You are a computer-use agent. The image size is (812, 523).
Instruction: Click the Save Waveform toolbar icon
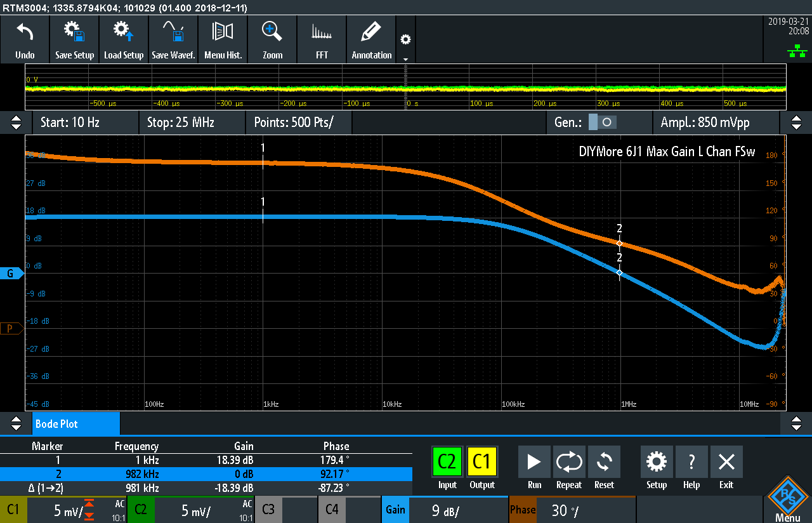(173, 39)
